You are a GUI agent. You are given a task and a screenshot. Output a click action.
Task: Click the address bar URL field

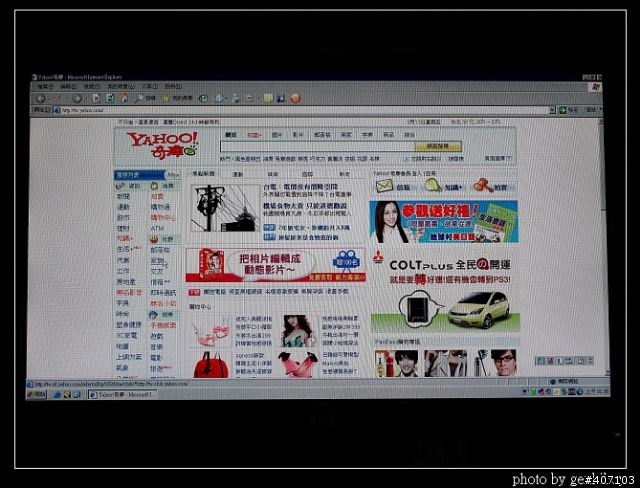(x=304, y=110)
